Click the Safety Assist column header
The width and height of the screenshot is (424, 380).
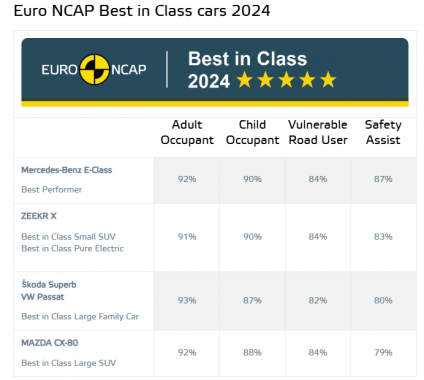pos(383,132)
